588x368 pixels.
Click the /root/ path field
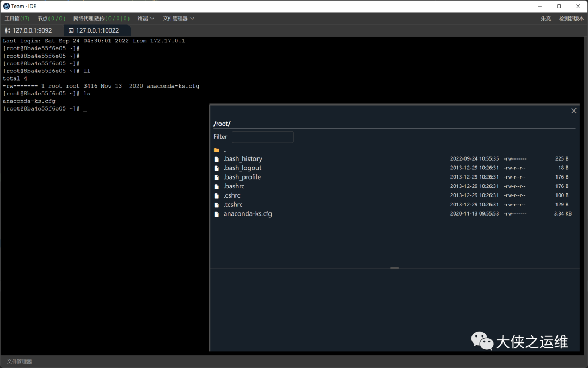tap(394, 124)
